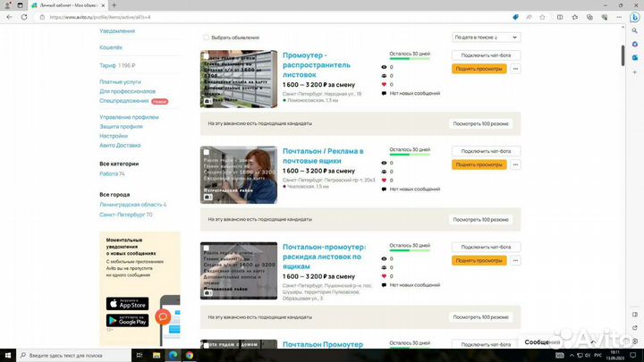Click the Google Play download badge

point(128,319)
